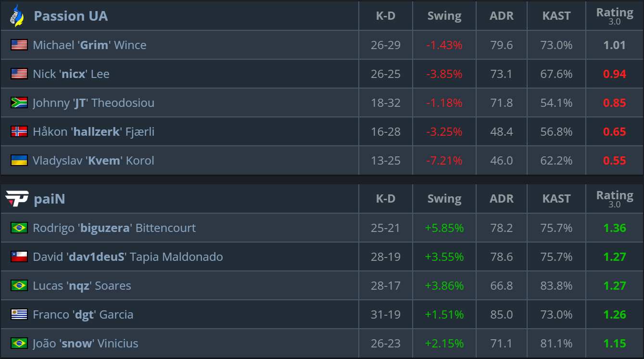644x359 pixels.
Task: Click Passion UA's Rating 3.0 header
Action: click(614, 16)
